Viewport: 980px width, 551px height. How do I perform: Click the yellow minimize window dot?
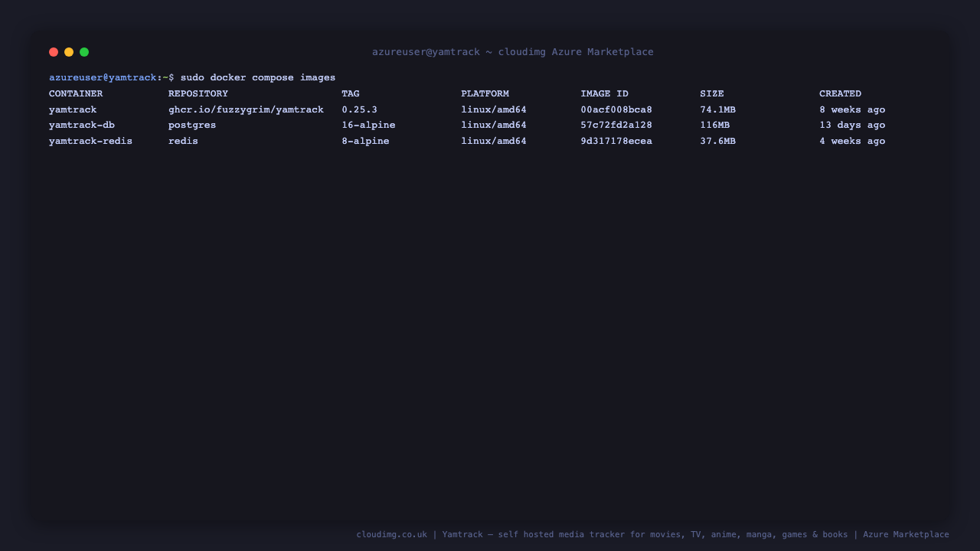pyautogui.click(x=69, y=52)
